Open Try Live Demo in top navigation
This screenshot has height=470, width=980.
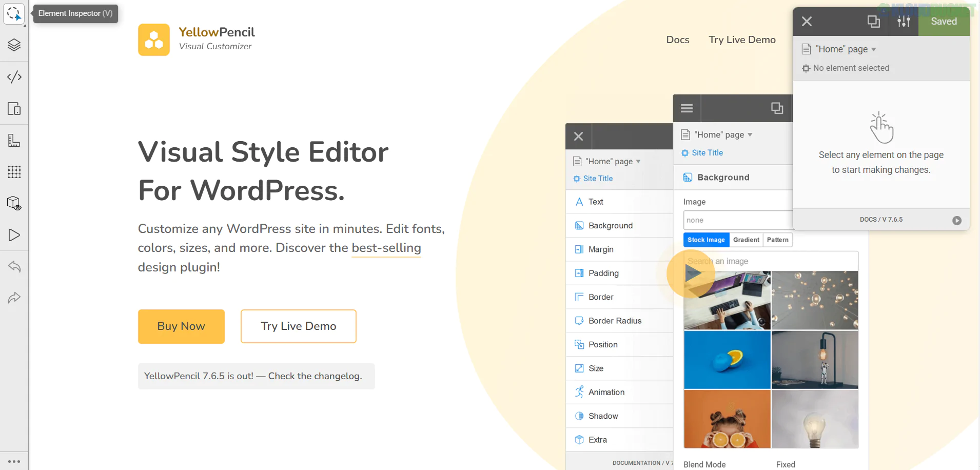742,40
